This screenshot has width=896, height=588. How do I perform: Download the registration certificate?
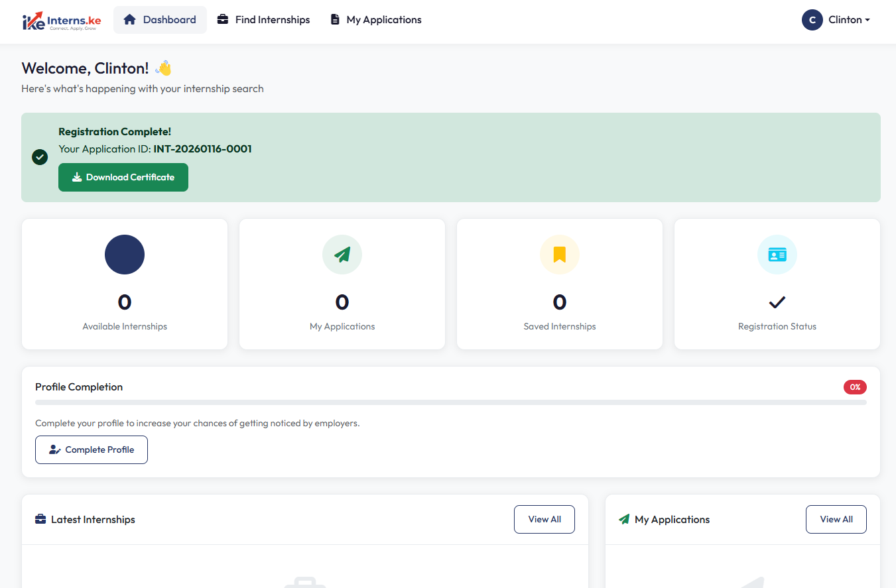coord(123,178)
